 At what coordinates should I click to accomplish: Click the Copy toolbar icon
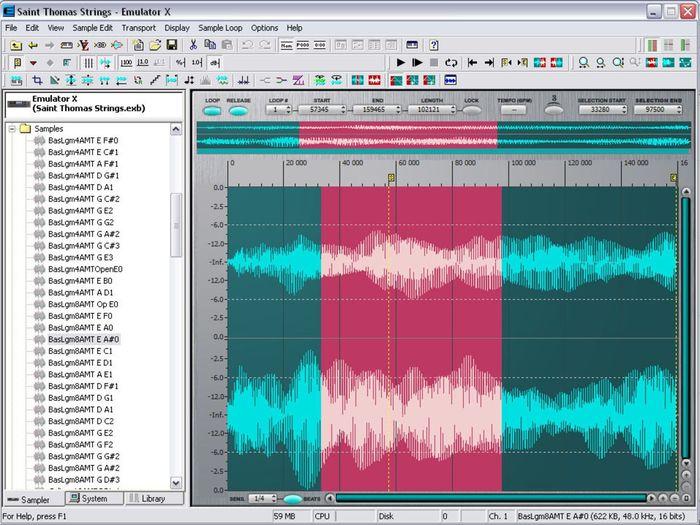210,45
